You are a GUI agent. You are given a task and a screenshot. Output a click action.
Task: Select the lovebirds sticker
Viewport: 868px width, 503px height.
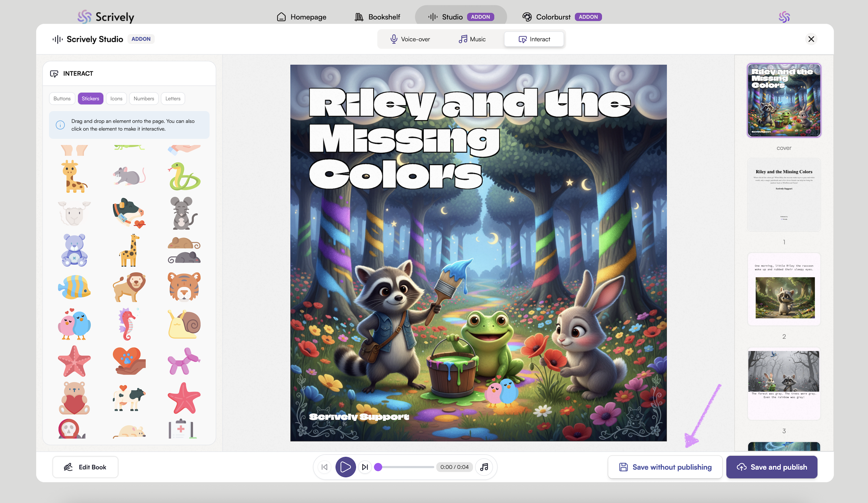coord(74,324)
